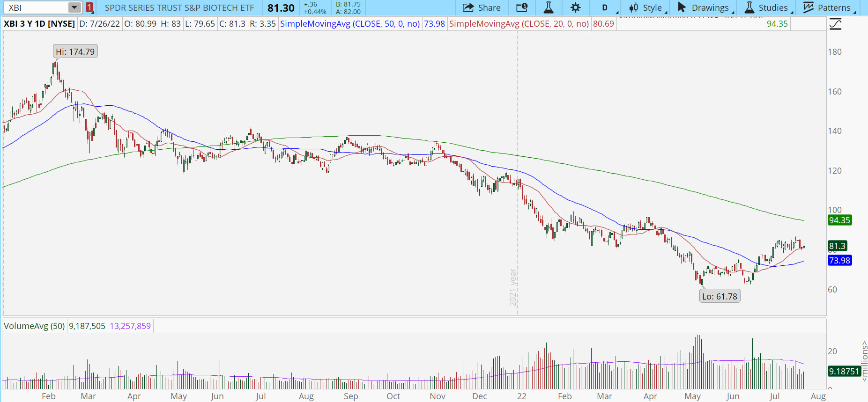Click the 140 price axis label
Screen dimensions: 868x402
point(835,131)
